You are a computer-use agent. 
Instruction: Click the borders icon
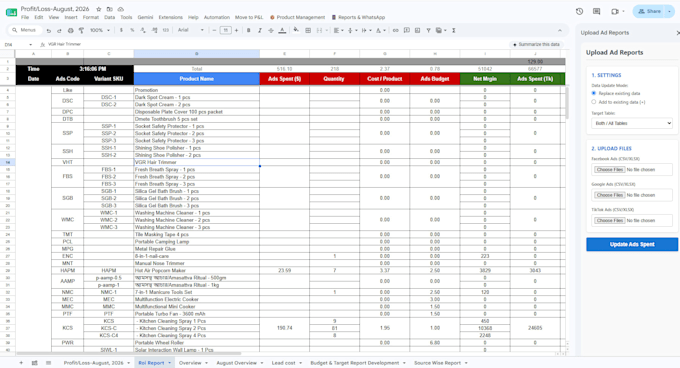click(308, 30)
